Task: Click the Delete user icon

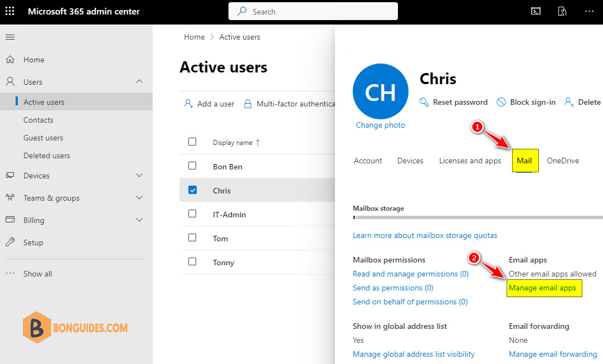Action: [569, 102]
